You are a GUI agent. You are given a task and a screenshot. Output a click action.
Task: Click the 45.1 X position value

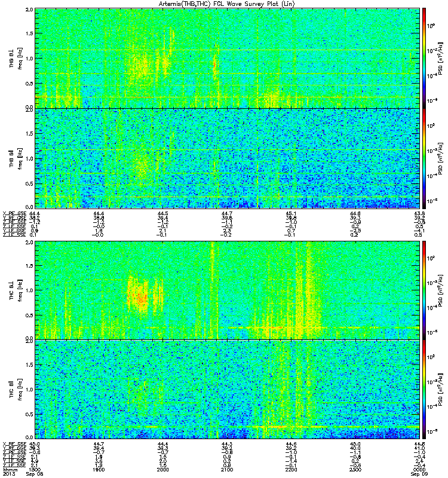(291, 214)
